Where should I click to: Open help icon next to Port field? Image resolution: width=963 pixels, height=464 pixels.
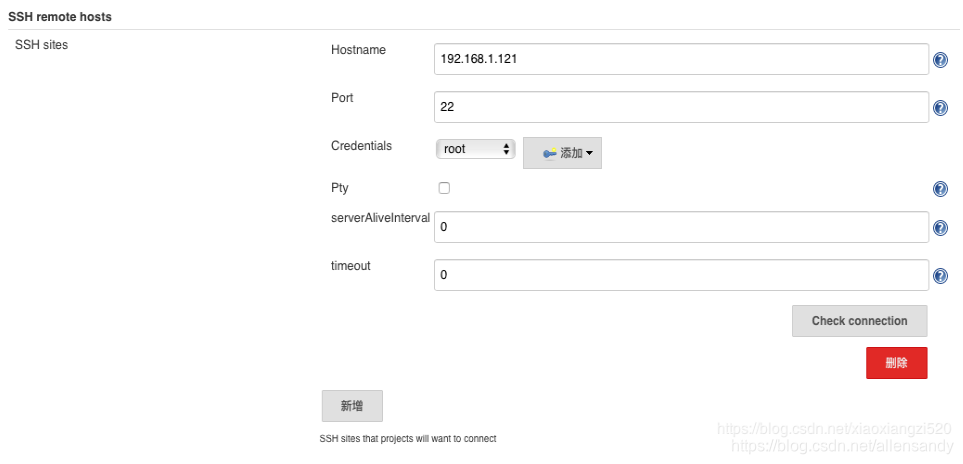(940, 108)
